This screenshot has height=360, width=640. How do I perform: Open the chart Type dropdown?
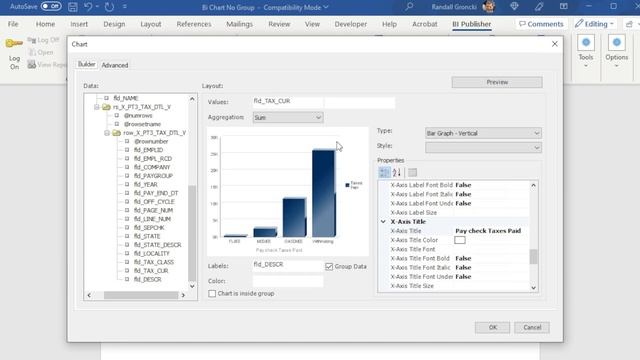(483, 133)
